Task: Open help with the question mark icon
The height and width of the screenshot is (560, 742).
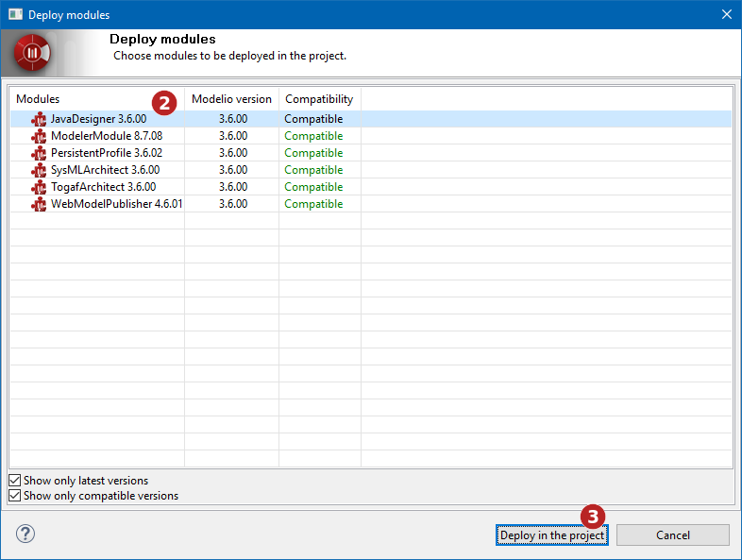Action: (25, 534)
